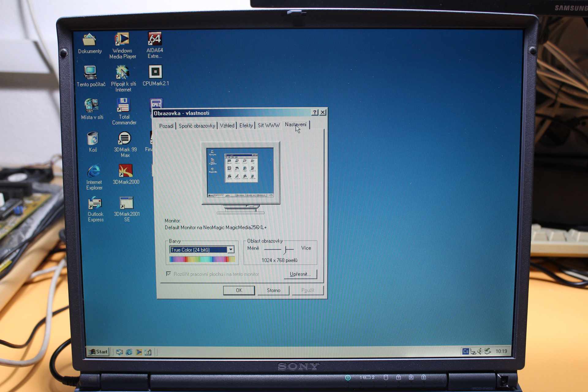Click the tray icon left of the clock
588x392 pixels.
pos(488,351)
